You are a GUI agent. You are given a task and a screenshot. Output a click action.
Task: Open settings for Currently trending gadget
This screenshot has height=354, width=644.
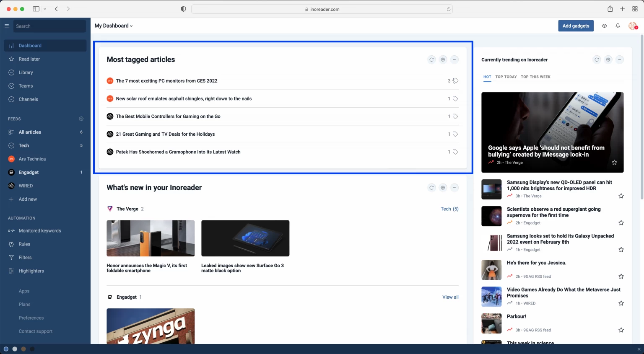click(x=608, y=59)
